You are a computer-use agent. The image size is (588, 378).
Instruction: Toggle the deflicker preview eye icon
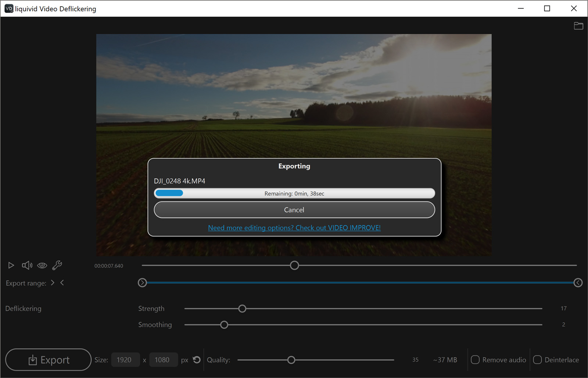coord(42,265)
